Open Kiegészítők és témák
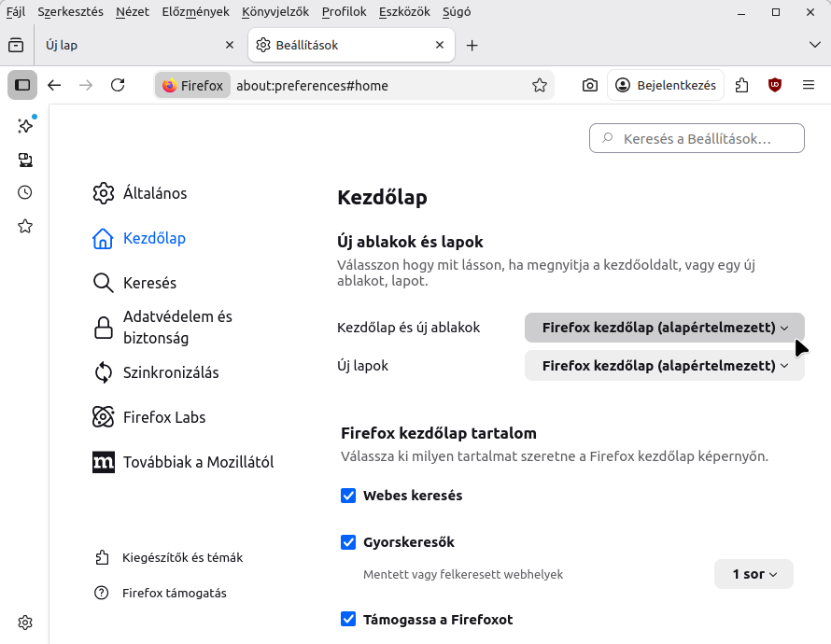This screenshot has height=644, width=831. click(x=182, y=557)
